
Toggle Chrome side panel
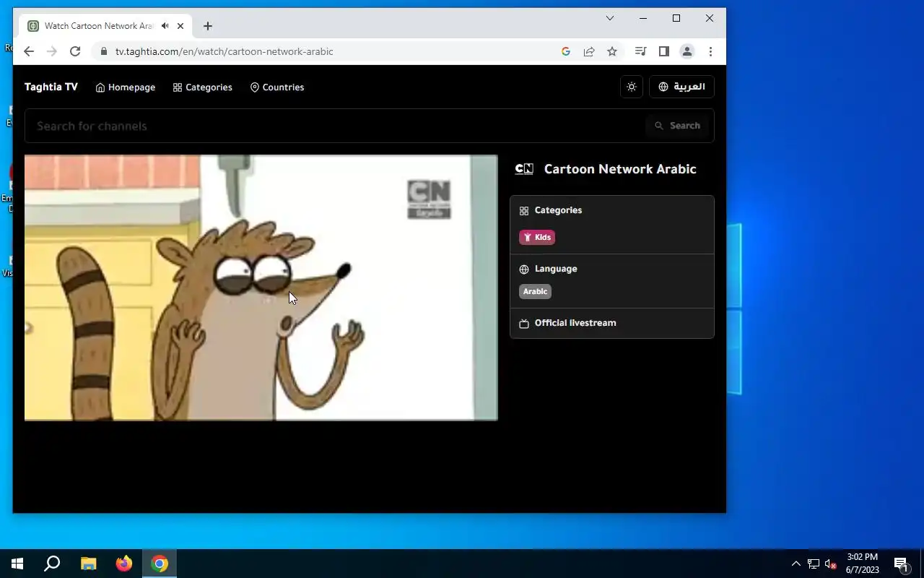click(664, 51)
